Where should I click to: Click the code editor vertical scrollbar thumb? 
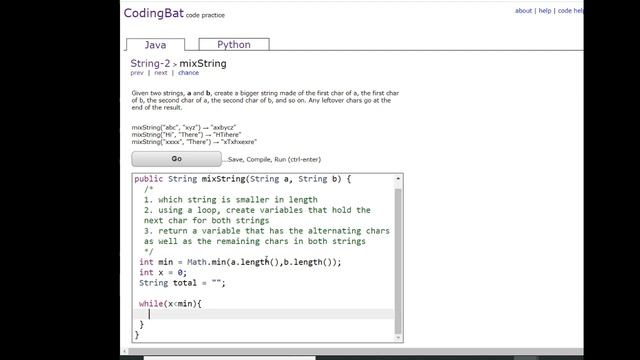398,261
